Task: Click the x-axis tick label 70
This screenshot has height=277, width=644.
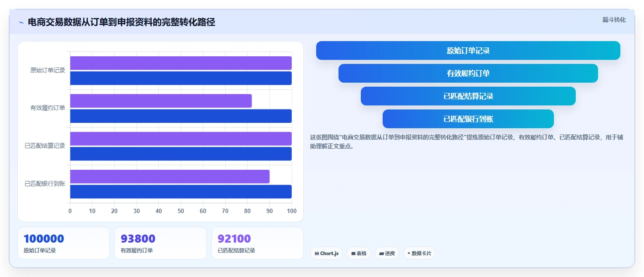Action: tap(225, 211)
